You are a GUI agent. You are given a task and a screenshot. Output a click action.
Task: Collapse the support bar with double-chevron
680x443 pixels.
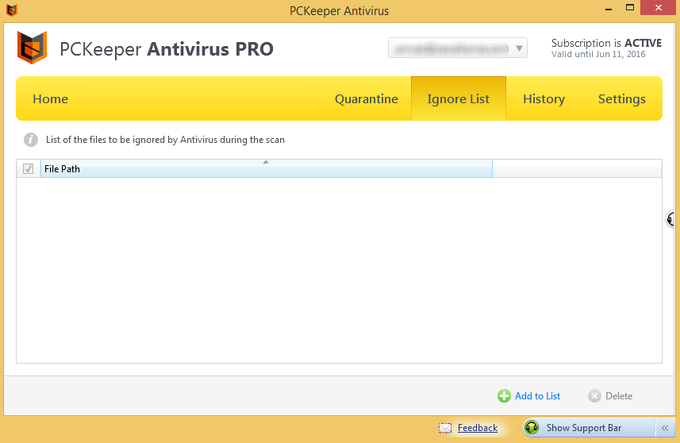tap(665, 428)
